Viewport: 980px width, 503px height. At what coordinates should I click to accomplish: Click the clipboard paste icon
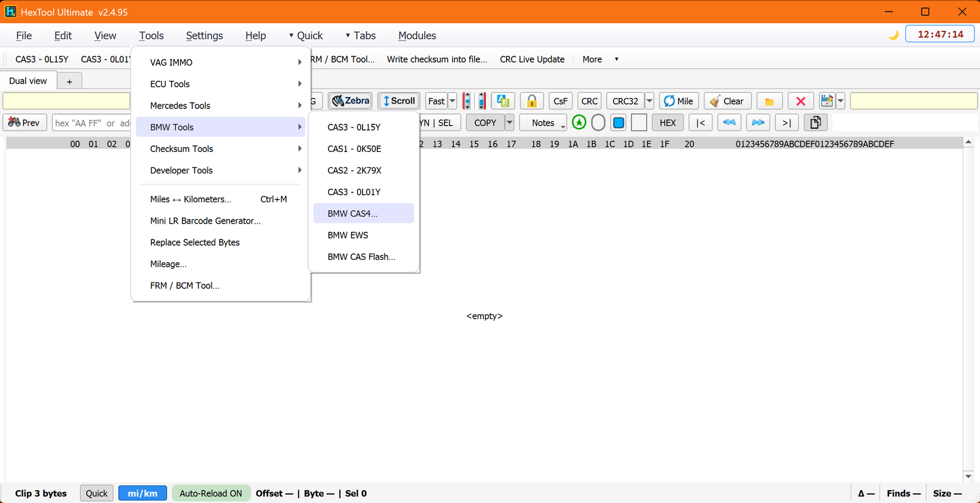[815, 123]
